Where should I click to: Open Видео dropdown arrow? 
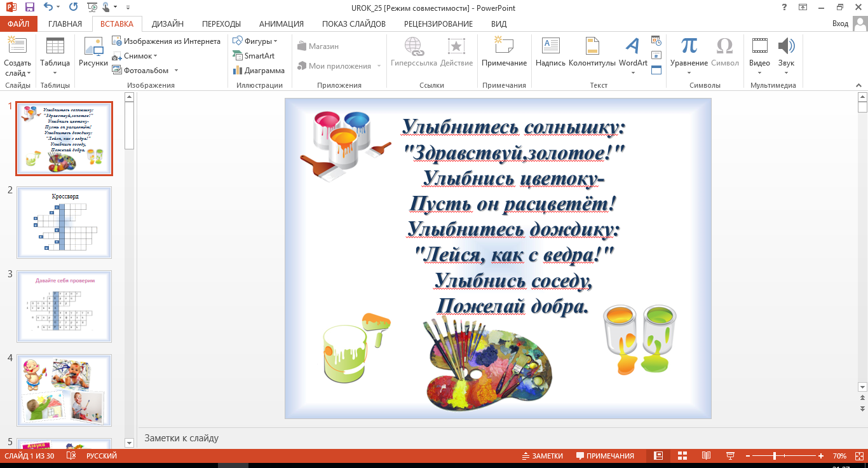[760, 73]
